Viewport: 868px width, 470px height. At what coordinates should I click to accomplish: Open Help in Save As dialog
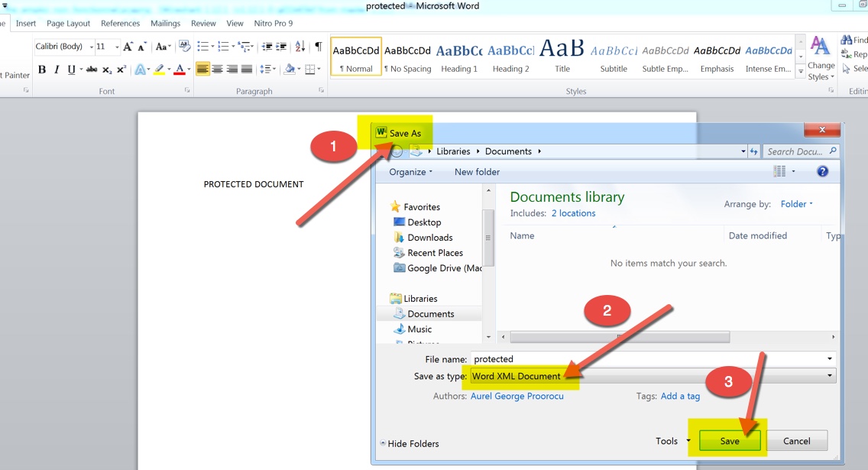click(x=823, y=172)
